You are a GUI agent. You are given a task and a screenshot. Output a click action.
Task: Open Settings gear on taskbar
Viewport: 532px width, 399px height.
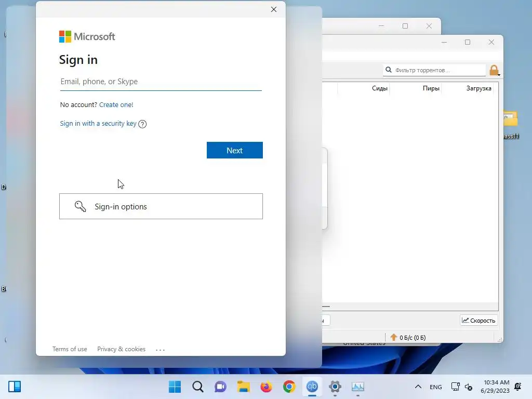pyautogui.click(x=335, y=387)
